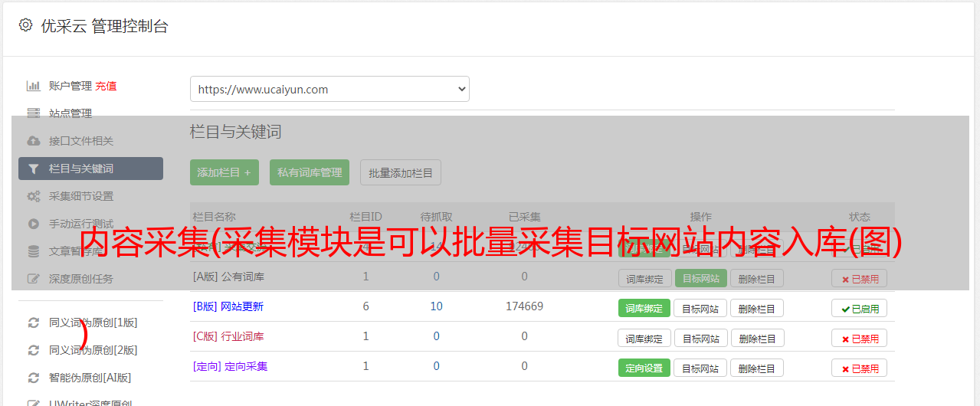Viewport: 980px width, 406px height.
Task: Click the gears icon for 采集细节设置
Action: click(34, 196)
